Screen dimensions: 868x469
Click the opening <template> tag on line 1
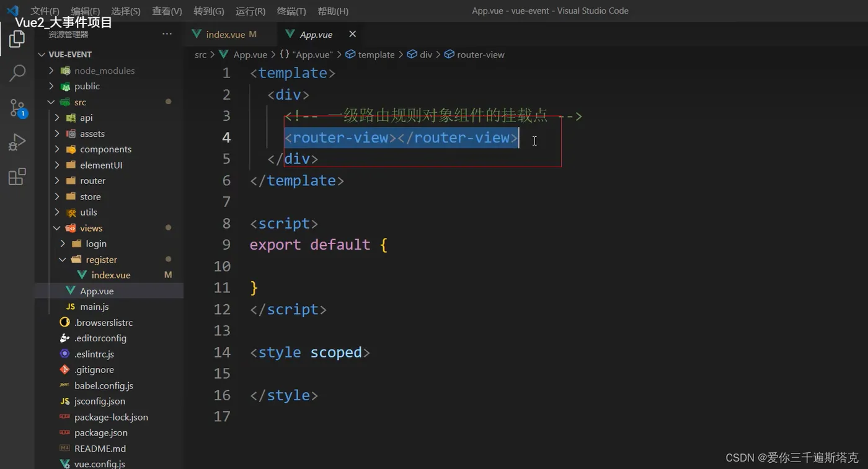[x=293, y=73]
